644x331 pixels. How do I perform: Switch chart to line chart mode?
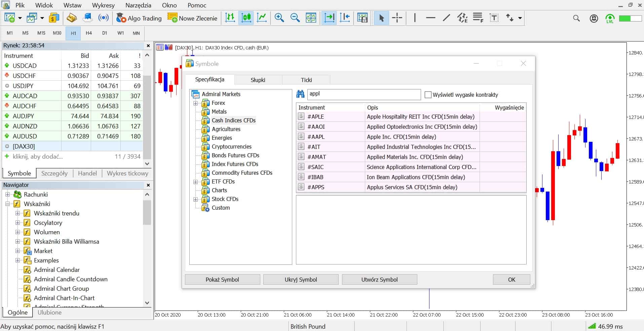(262, 18)
